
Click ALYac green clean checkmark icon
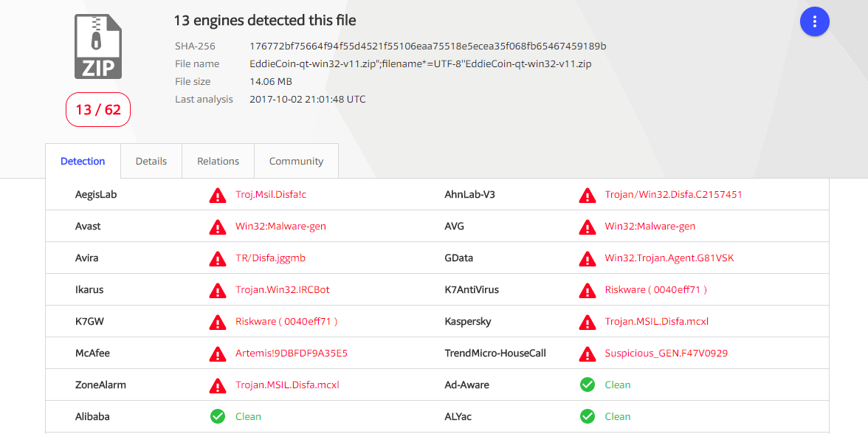(588, 416)
